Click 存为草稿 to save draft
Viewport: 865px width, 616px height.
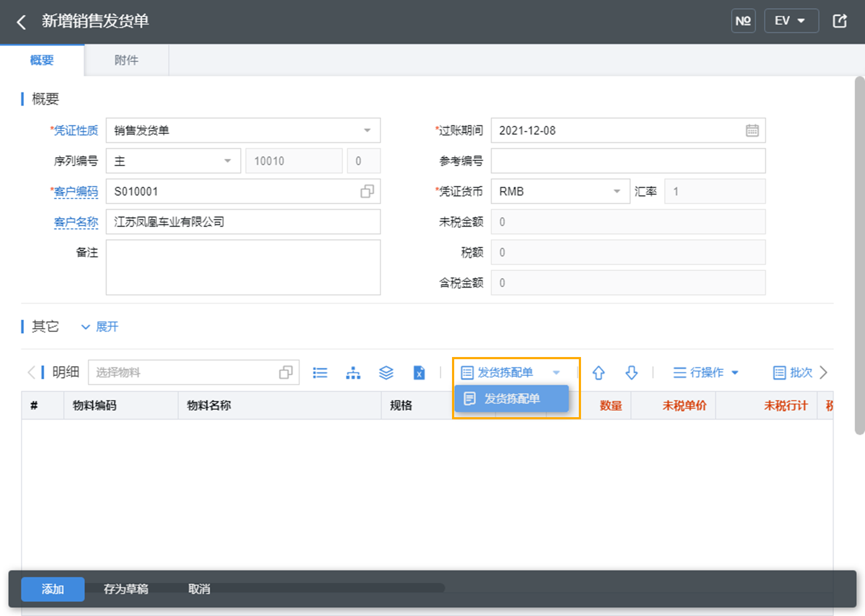click(x=126, y=589)
